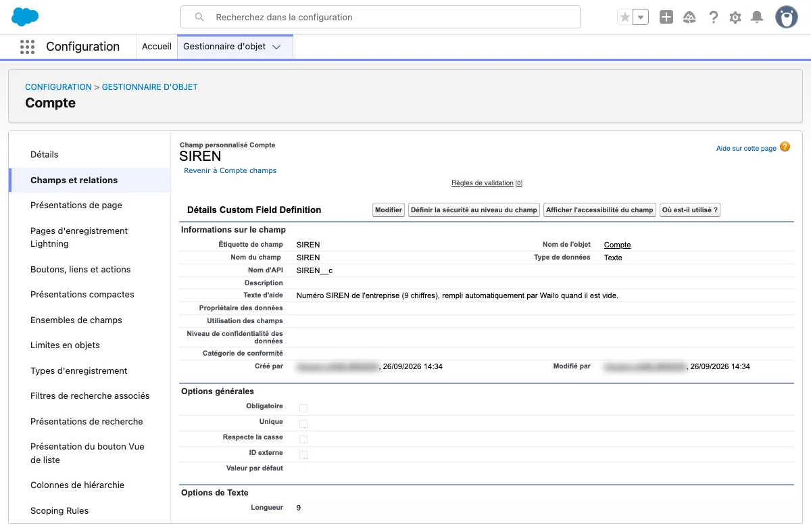Click the Revenir à Compte champs link

tap(230, 170)
